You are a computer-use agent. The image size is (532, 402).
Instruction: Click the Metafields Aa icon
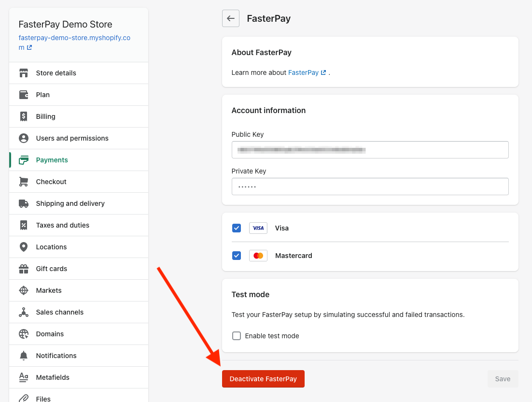click(x=23, y=377)
